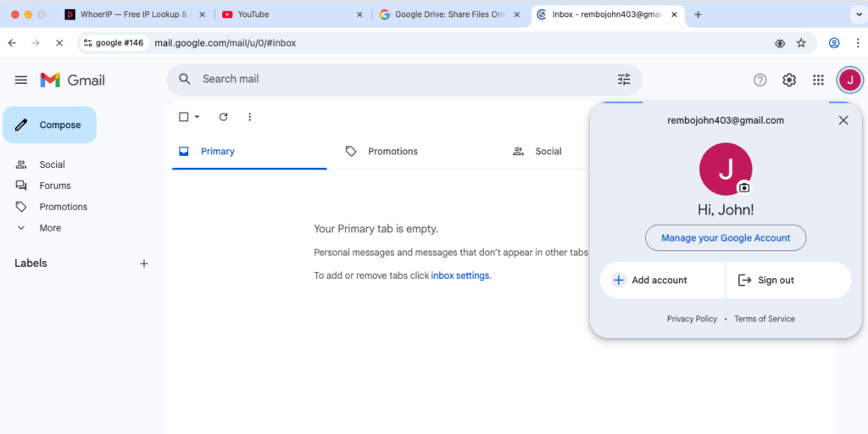The image size is (868, 434).
Task: Click the Search mail field
Action: pyautogui.click(x=404, y=79)
